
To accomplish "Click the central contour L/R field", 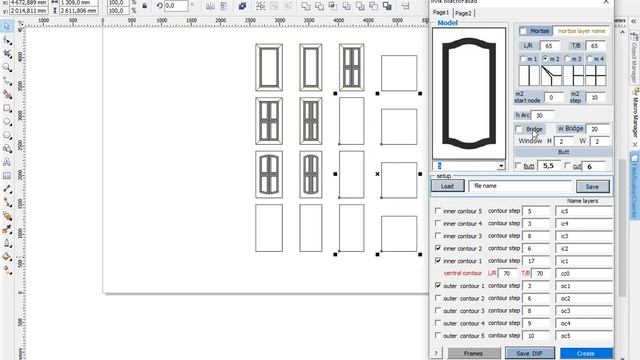I will tap(507, 273).
